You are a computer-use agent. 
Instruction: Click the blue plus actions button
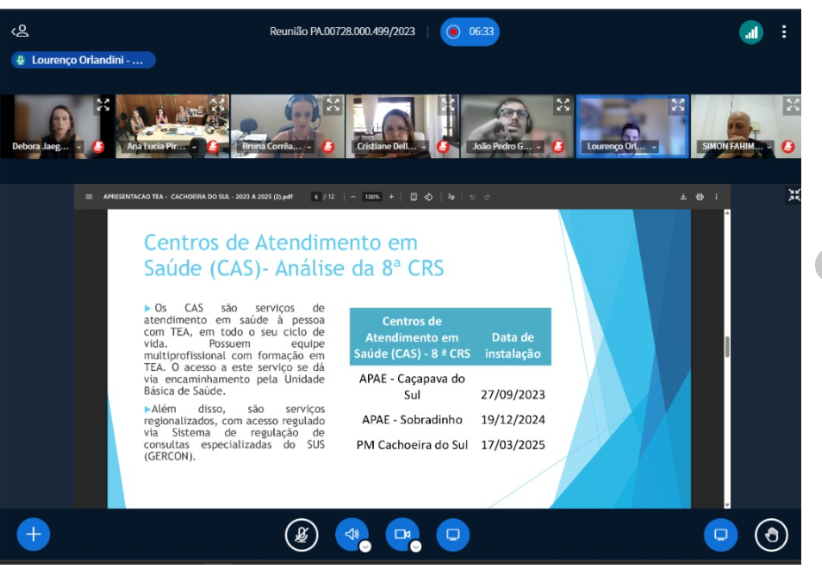coord(33,535)
